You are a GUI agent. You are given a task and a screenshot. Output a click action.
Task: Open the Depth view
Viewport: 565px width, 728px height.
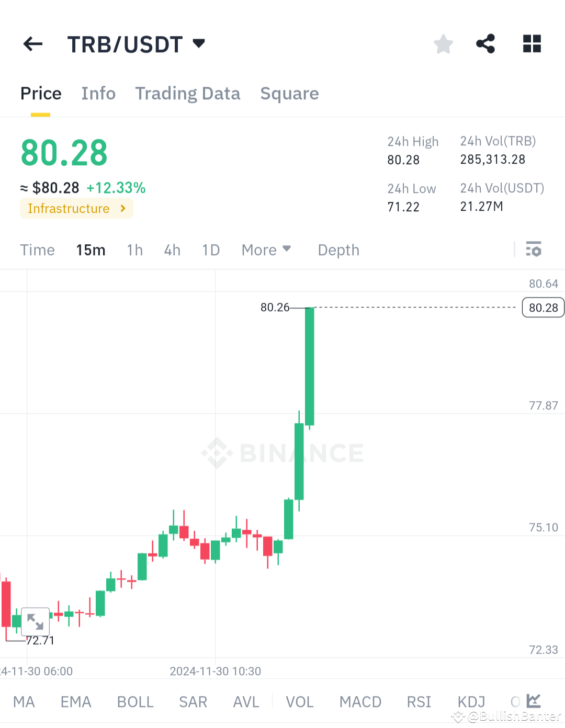tap(338, 249)
